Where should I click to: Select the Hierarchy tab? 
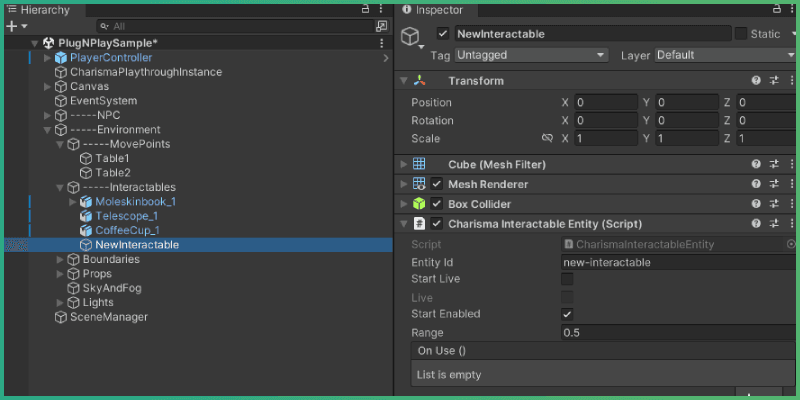pyautogui.click(x=37, y=9)
